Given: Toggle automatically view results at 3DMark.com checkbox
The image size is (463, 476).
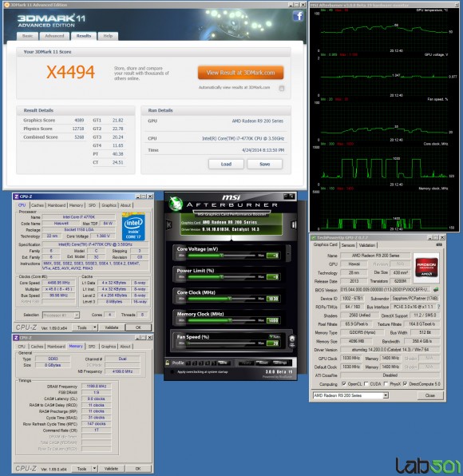Looking at the screenshot, I should tap(282, 88).
